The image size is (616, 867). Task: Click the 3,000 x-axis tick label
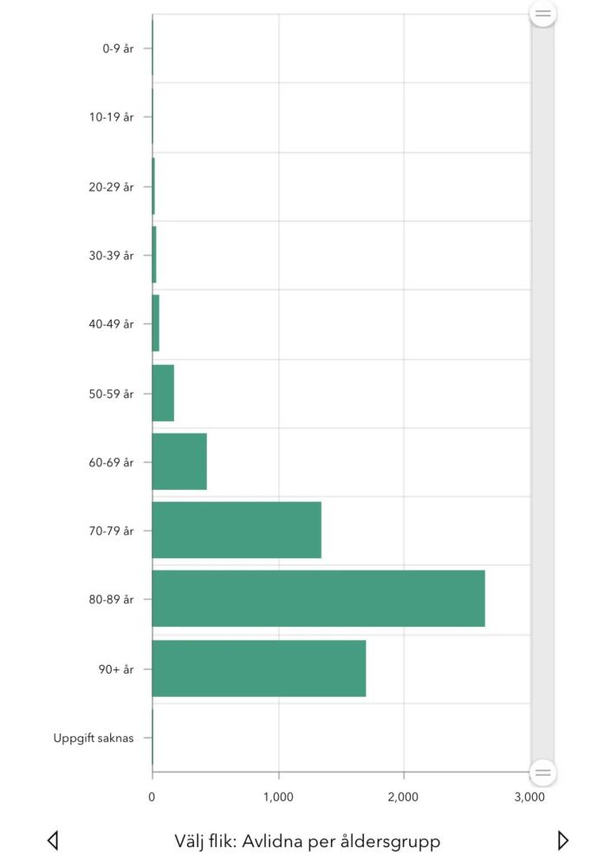coord(529,797)
